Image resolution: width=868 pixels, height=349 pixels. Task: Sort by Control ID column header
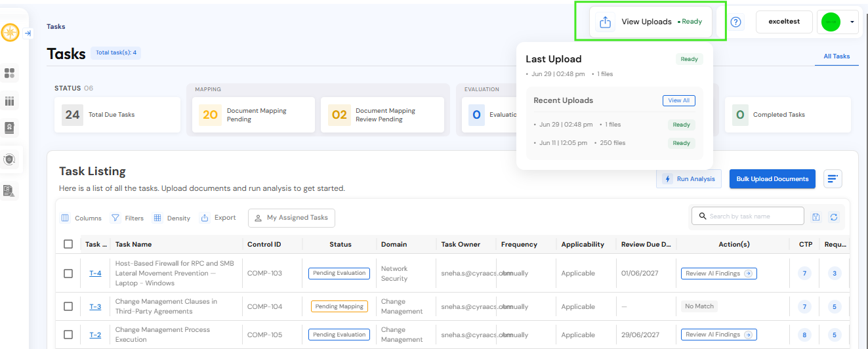[264, 244]
